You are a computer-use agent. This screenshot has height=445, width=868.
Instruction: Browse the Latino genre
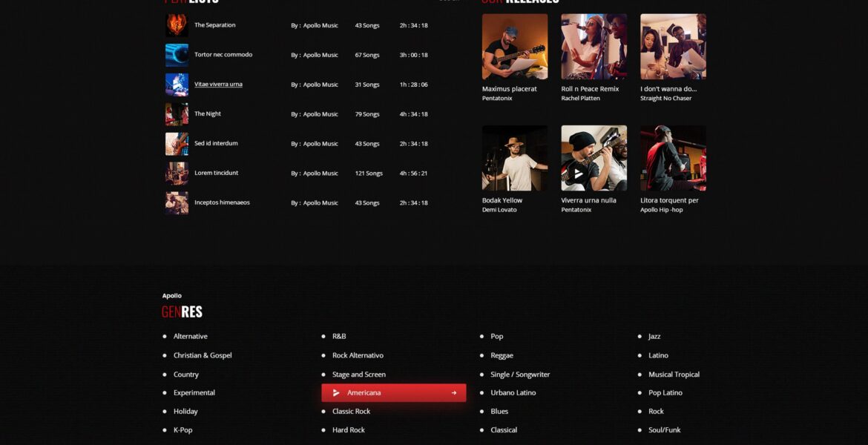[x=658, y=355]
